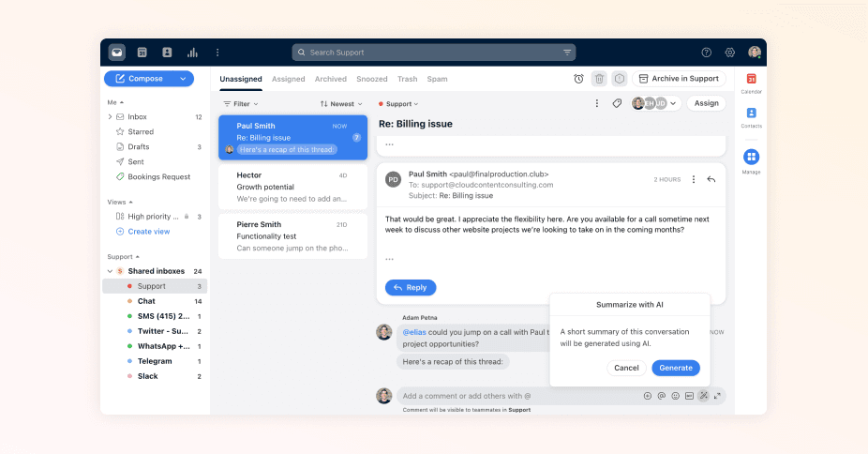Switch to the Archived tab
The height and width of the screenshot is (454, 868).
[x=331, y=79]
